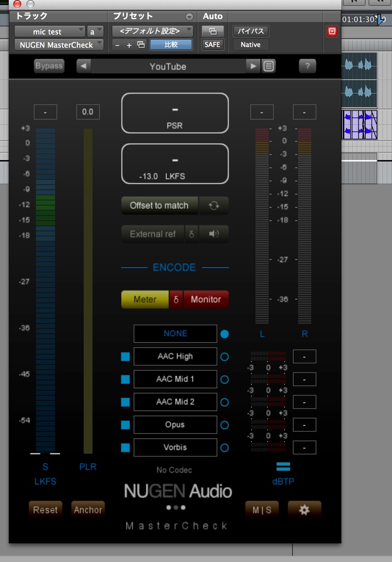Click the Reset button
Viewport: 392px width, 562px height.
(45, 509)
